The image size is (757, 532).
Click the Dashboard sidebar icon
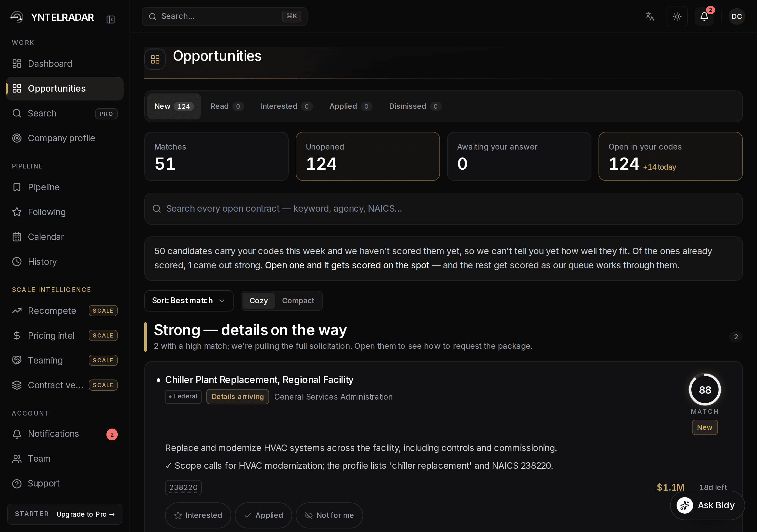(17, 64)
